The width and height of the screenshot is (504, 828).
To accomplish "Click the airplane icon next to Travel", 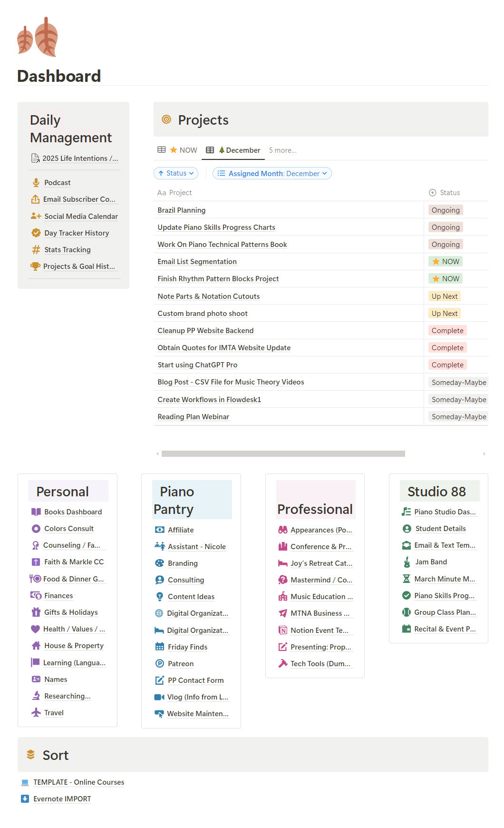I will tap(36, 713).
